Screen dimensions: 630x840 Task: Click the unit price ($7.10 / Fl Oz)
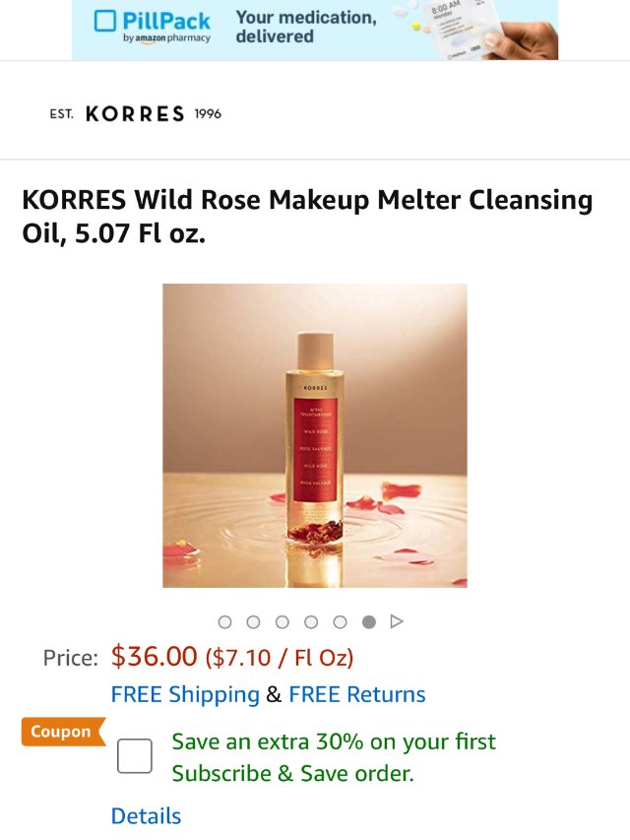(x=280, y=655)
